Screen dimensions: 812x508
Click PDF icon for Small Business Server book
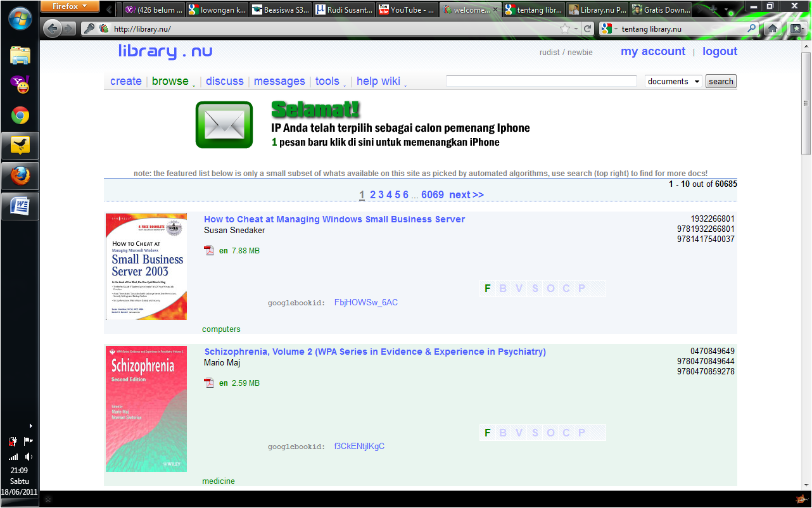tap(209, 251)
